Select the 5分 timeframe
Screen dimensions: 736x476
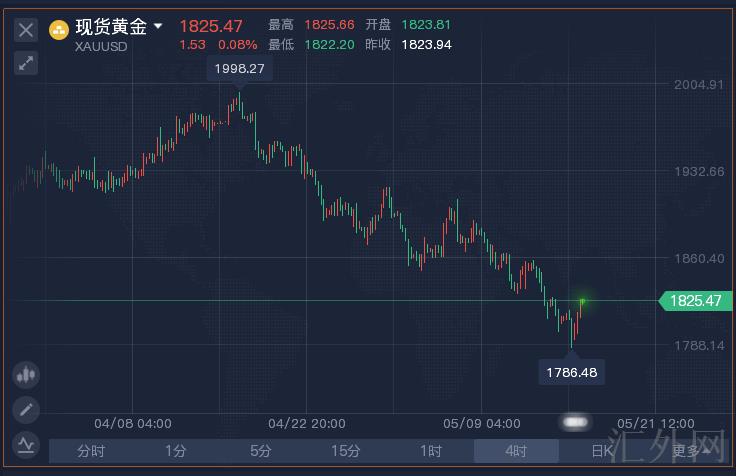261,451
